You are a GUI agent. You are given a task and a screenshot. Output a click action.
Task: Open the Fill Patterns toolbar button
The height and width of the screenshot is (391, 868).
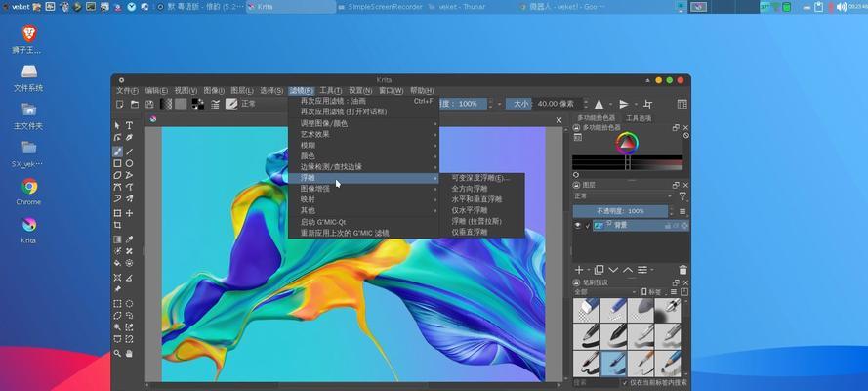(x=181, y=105)
